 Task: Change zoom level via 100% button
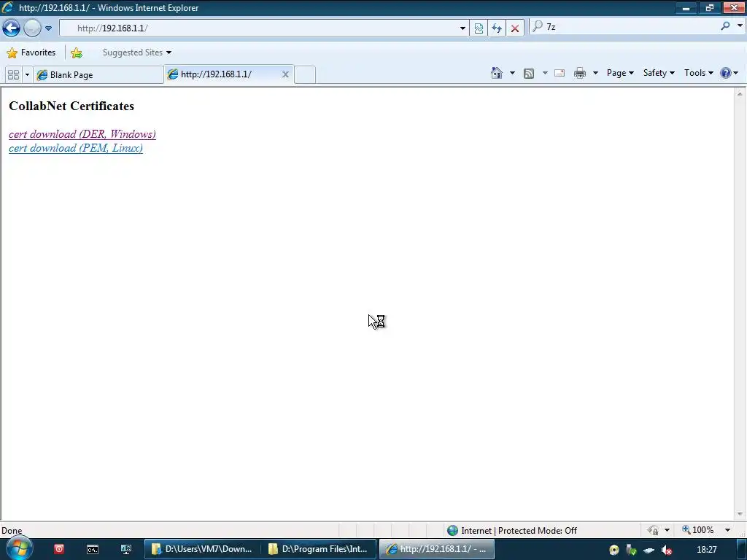(697, 530)
